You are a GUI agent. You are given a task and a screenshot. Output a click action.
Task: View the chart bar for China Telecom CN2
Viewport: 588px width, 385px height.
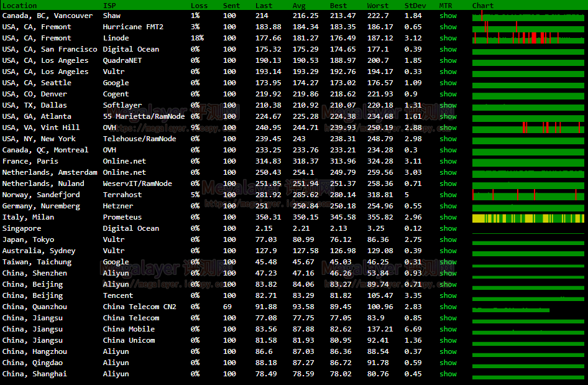click(511, 310)
